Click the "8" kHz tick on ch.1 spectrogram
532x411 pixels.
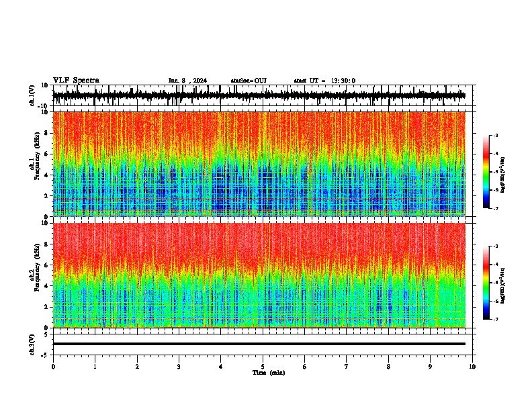click(46, 133)
